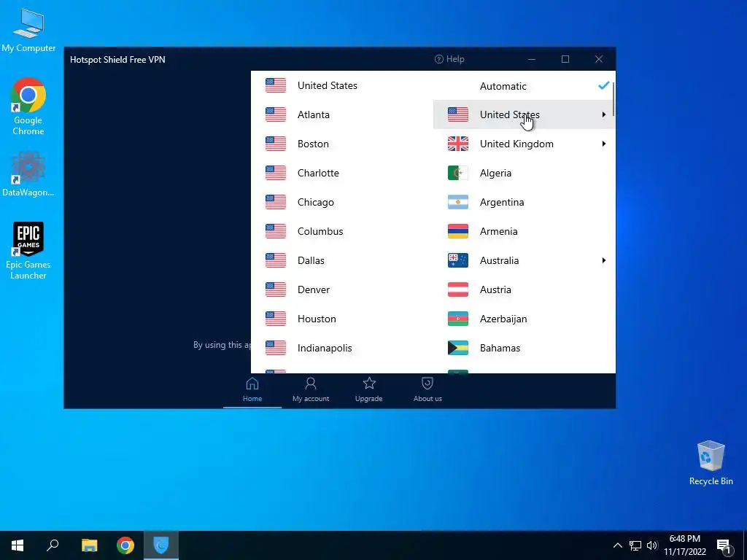Select the Epic Games Launcher desktop icon
The width and height of the screenshot is (747, 560).
28,251
